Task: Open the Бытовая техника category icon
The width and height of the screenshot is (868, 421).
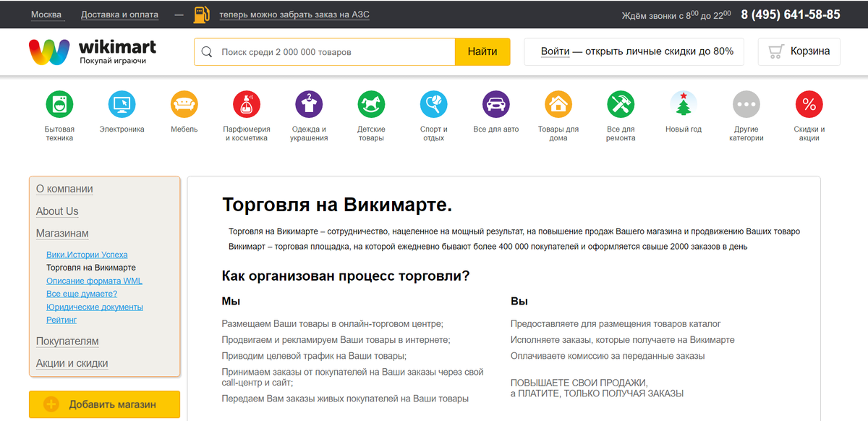Action: pyautogui.click(x=59, y=105)
